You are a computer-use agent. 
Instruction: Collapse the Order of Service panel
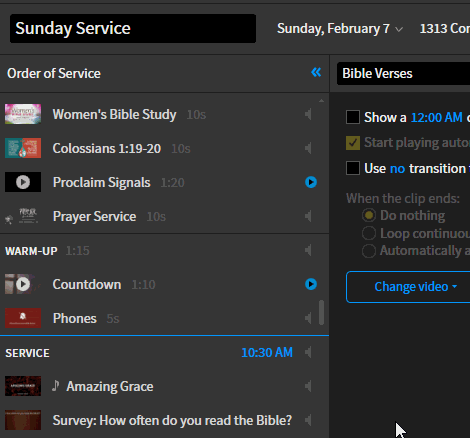(316, 72)
